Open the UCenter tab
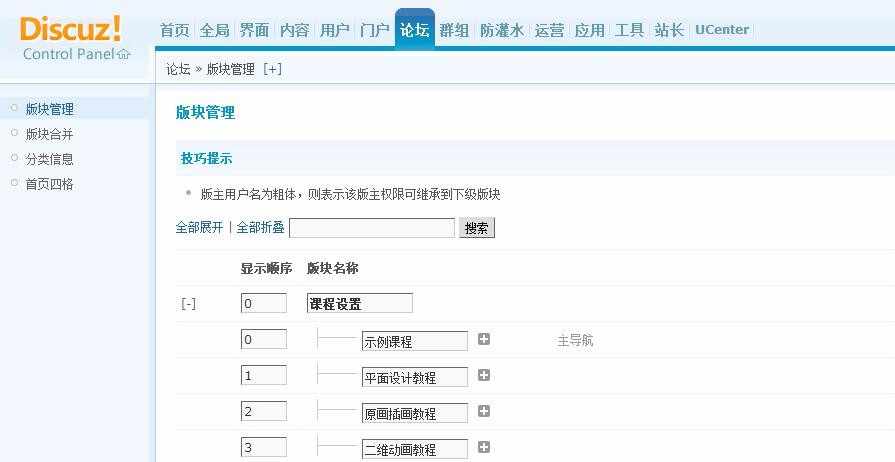Image resolution: width=895 pixels, height=462 pixels. (722, 30)
